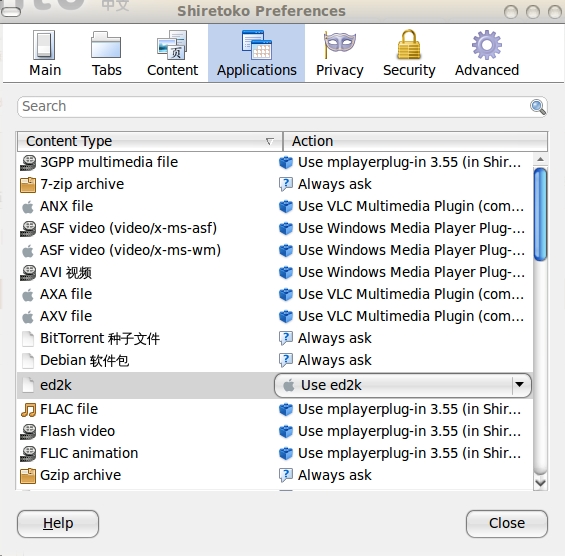Open the Privacy mask icon pane

339,53
